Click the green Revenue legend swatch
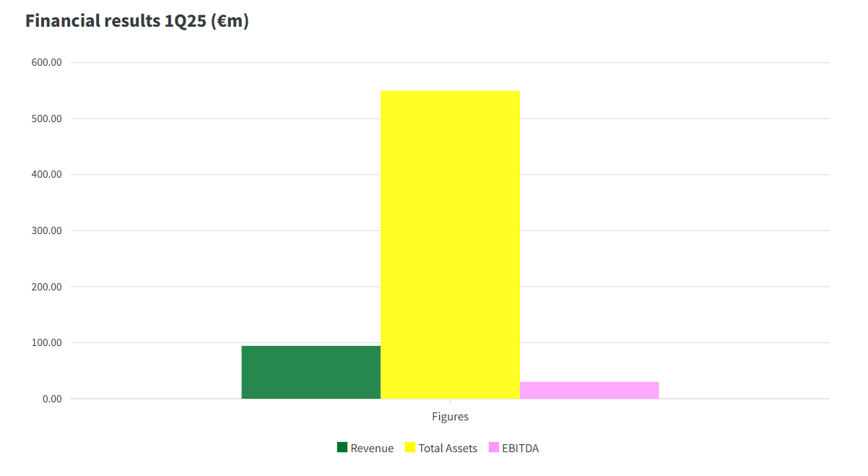This screenshot has width=868, height=476. [x=342, y=447]
